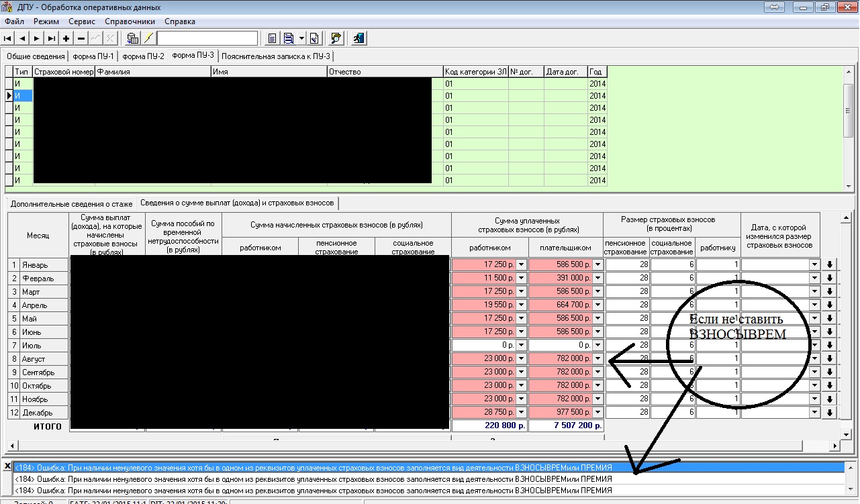The width and height of the screenshot is (860, 504).
Task: Click the Декабрь pension percent cell showing 28
Action: click(x=627, y=412)
